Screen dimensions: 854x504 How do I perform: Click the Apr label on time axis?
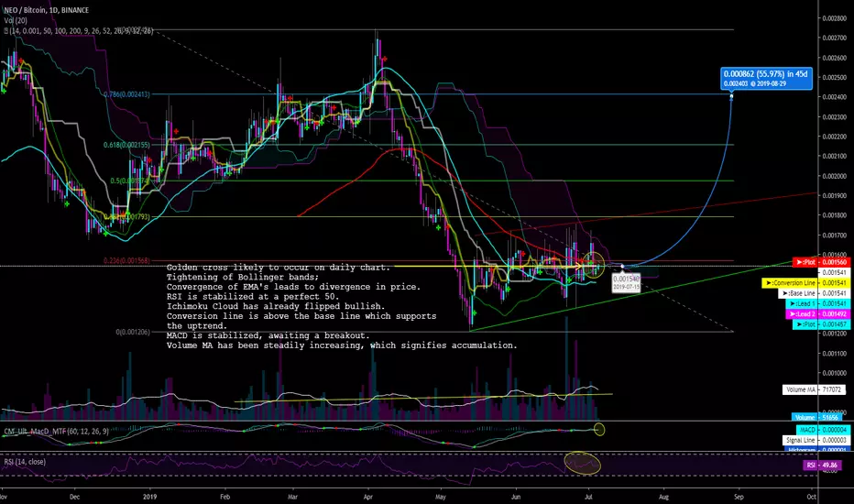click(368, 497)
